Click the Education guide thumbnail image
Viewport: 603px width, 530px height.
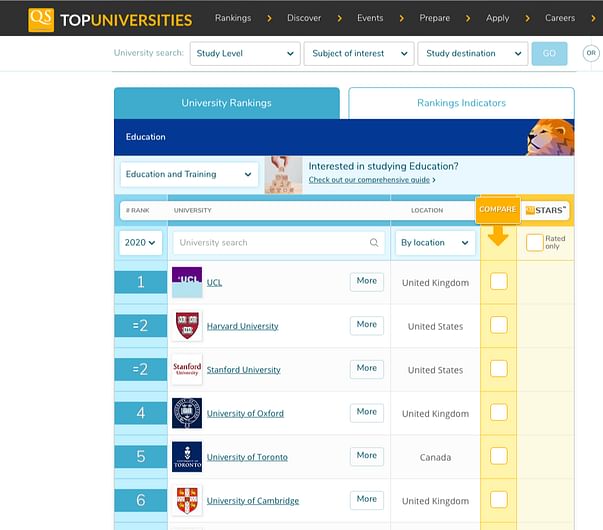click(x=283, y=175)
